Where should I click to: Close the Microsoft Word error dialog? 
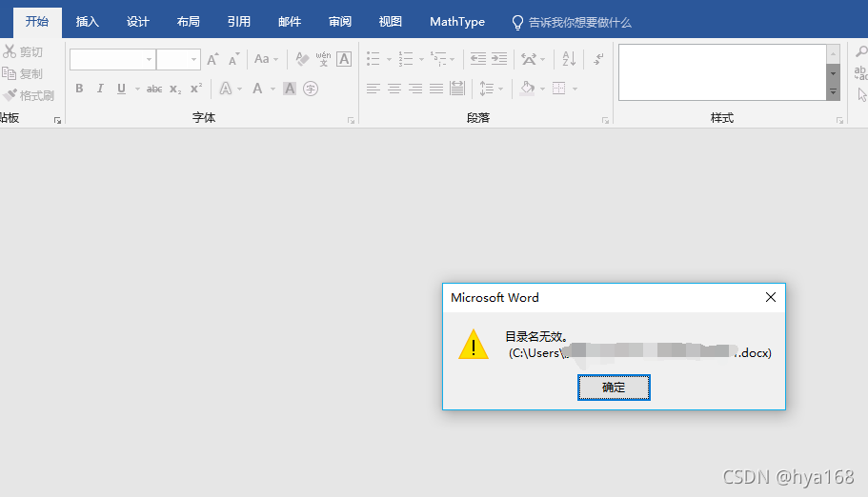tap(771, 297)
